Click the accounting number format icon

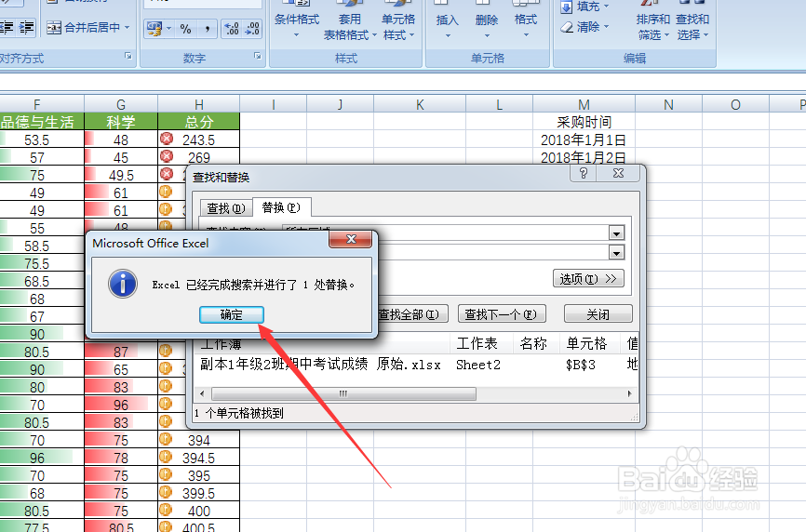click(x=154, y=28)
